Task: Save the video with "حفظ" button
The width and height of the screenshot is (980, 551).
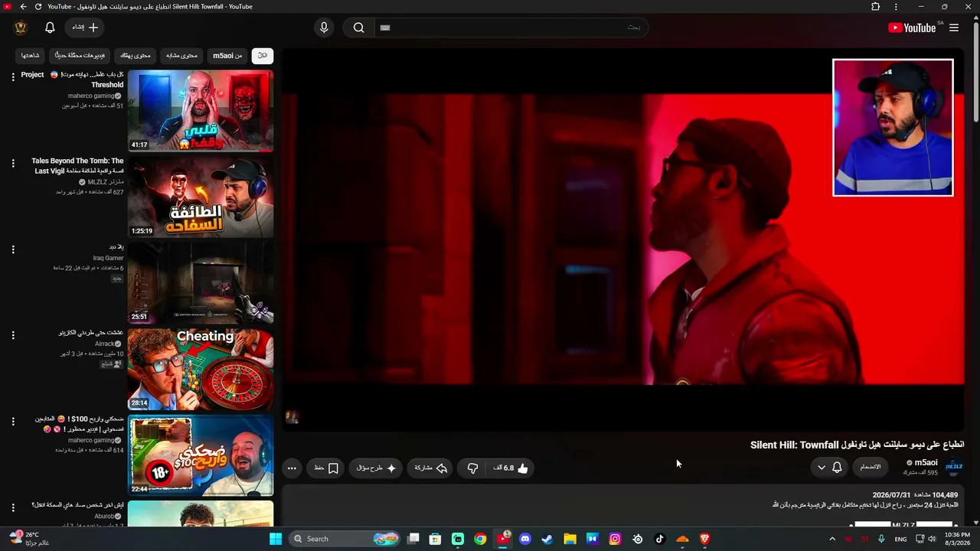Action: [x=326, y=468]
